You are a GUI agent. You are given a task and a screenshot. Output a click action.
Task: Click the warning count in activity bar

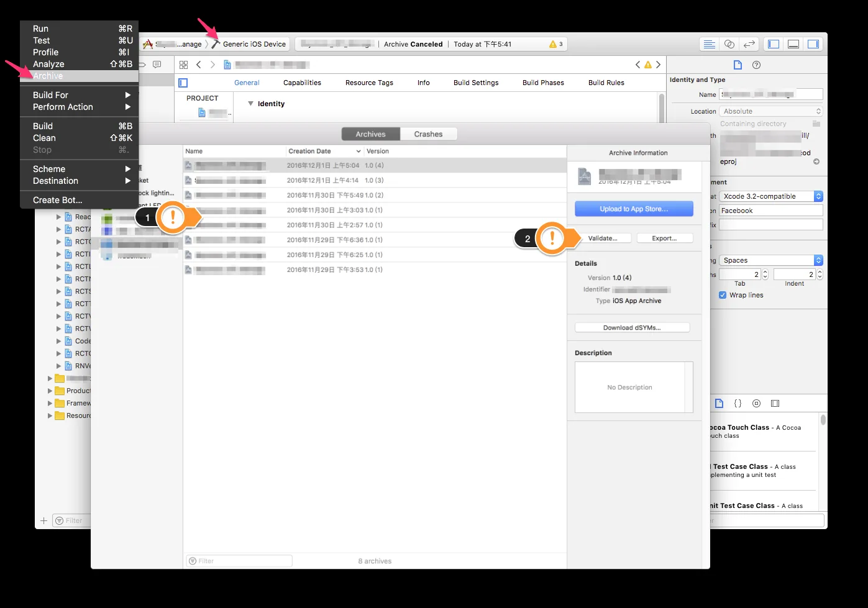556,44
